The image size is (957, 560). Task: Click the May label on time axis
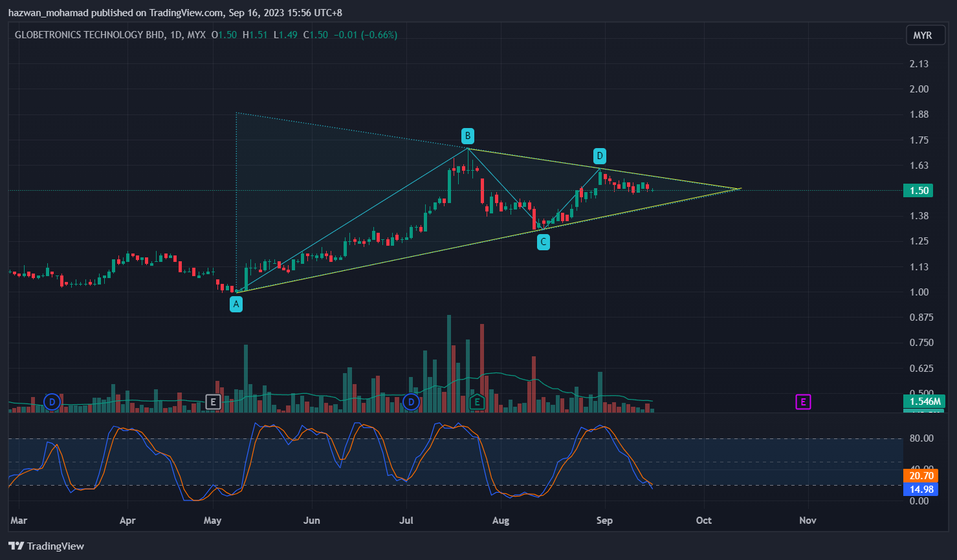tap(212, 521)
